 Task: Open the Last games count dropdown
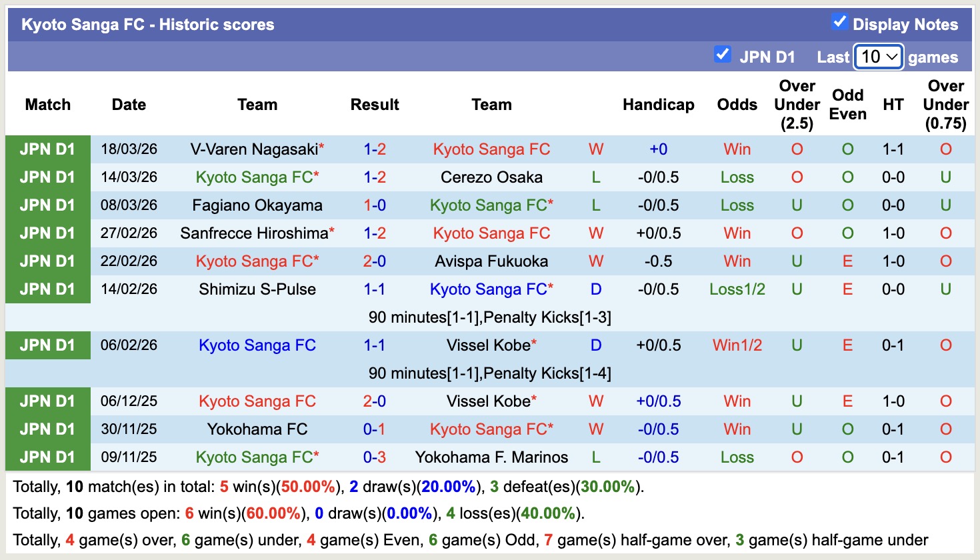(878, 57)
